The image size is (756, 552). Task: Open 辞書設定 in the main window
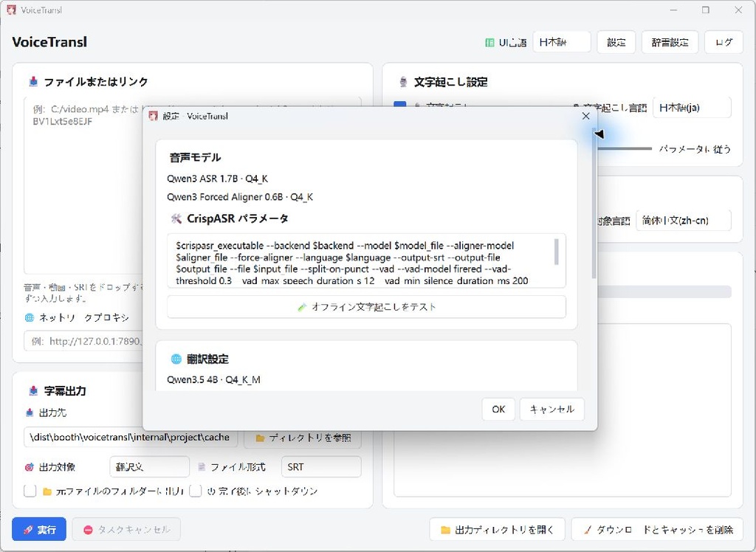point(670,42)
